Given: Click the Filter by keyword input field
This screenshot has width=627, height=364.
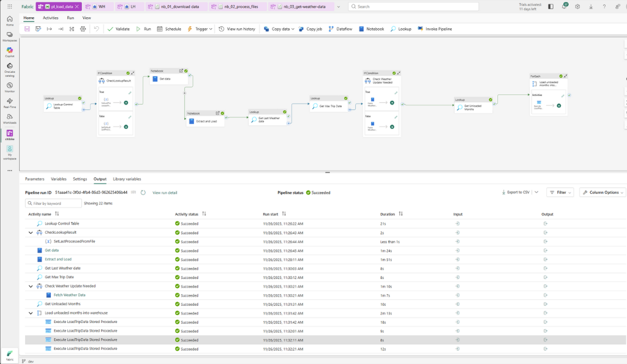Looking at the screenshot, I should (x=54, y=203).
